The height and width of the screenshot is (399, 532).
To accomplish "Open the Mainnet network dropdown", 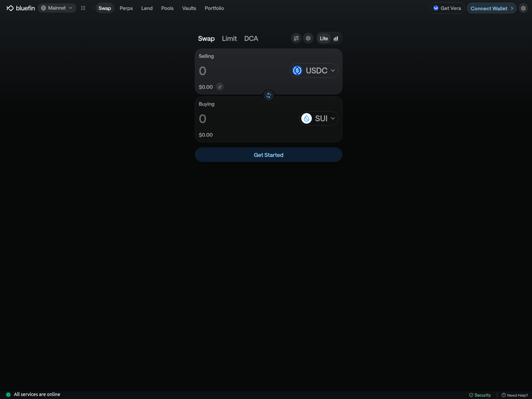I will (57, 8).
